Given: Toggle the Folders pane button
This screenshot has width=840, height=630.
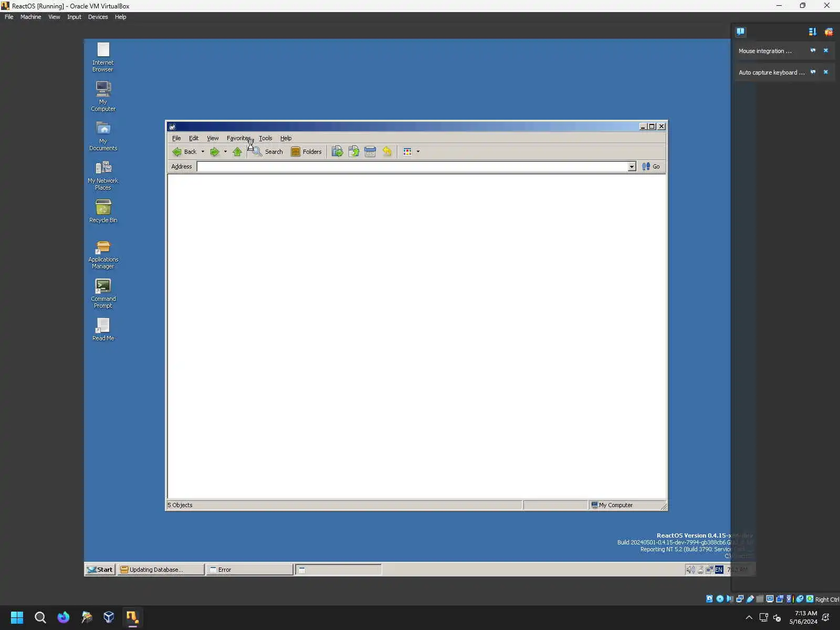Looking at the screenshot, I should click(307, 152).
